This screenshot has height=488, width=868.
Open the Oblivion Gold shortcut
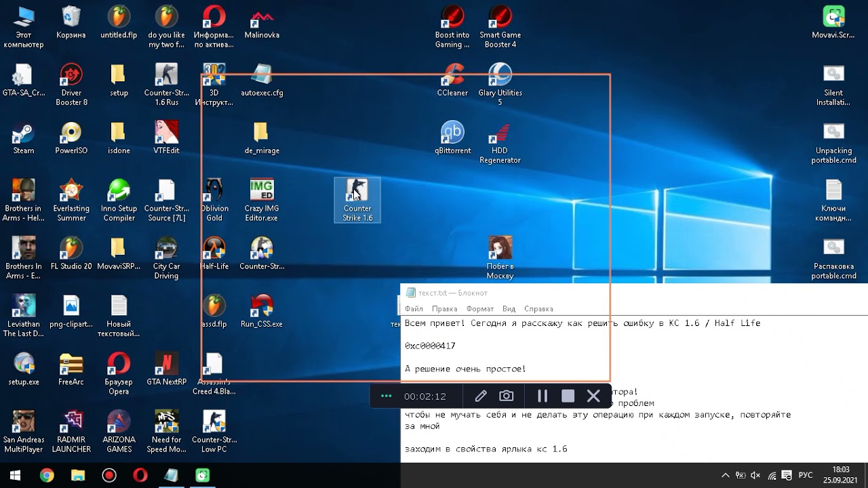(x=214, y=200)
